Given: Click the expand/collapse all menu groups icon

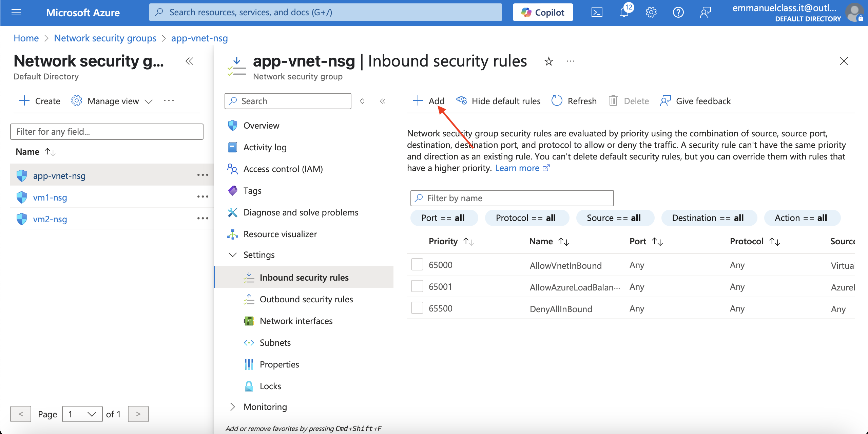Looking at the screenshot, I should [362, 101].
